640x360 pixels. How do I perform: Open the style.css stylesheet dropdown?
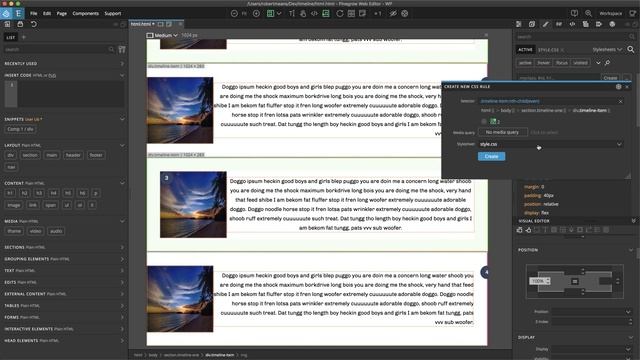[x=551, y=144]
